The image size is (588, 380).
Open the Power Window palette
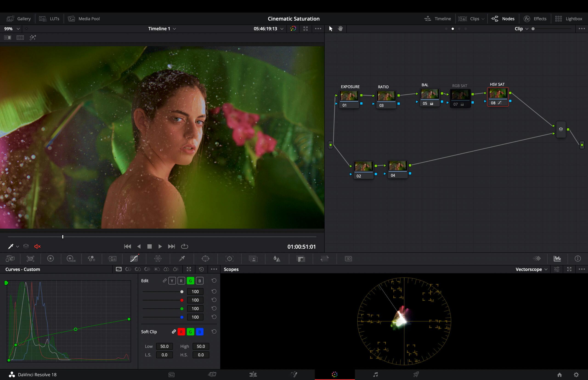point(205,259)
